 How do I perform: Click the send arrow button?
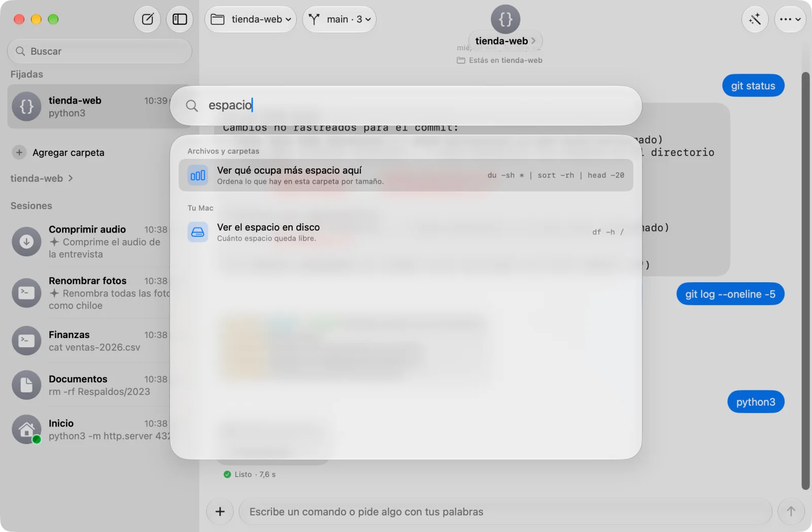click(791, 512)
